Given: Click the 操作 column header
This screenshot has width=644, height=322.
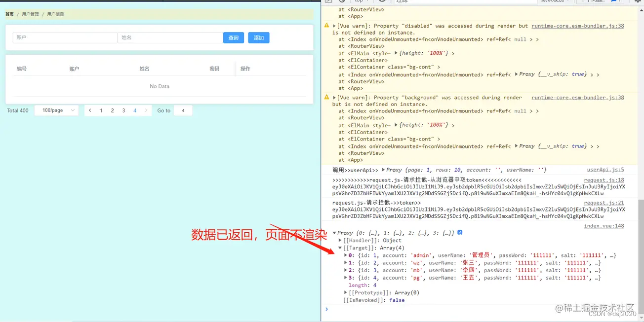Looking at the screenshot, I should click(245, 69).
